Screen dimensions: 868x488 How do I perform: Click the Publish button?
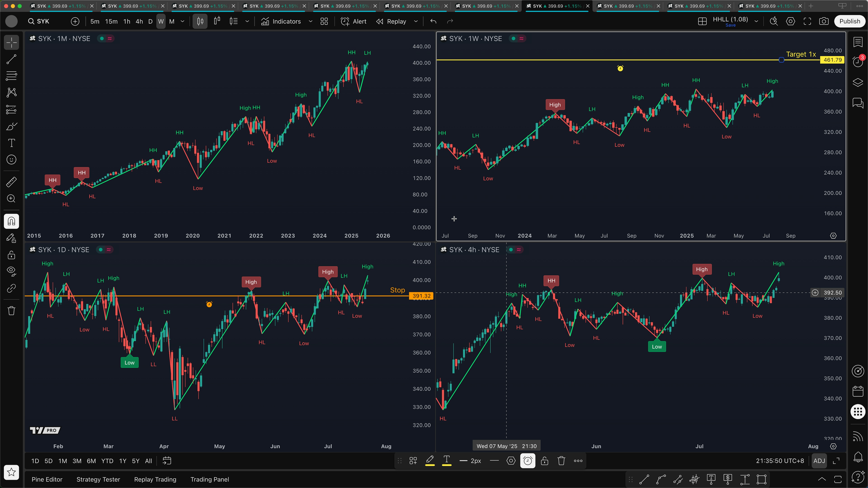pyautogui.click(x=849, y=21)
